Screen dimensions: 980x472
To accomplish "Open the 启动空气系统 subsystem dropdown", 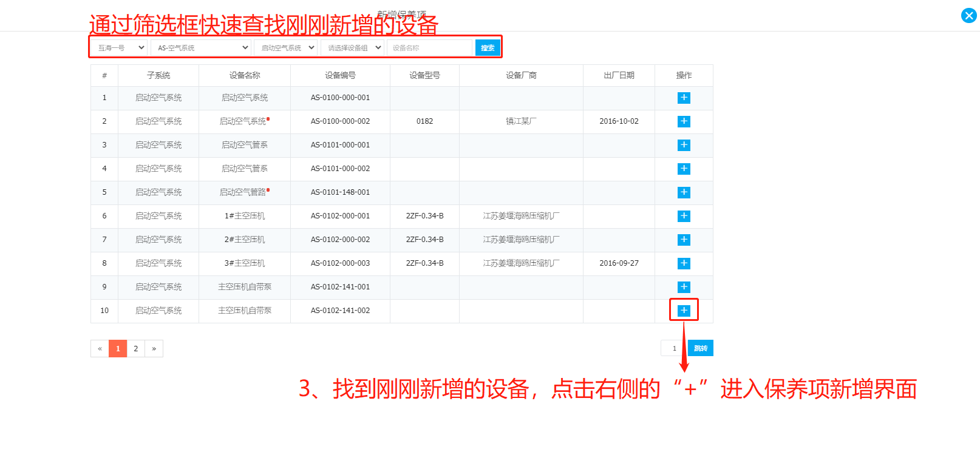I will [285, 47].
